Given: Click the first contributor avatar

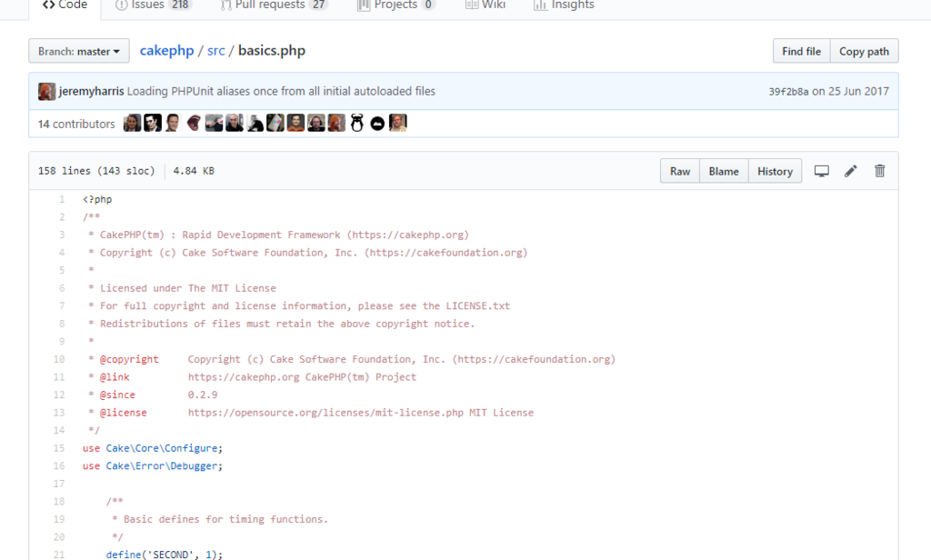Looking at the screenshot, I should pos(132,123).
